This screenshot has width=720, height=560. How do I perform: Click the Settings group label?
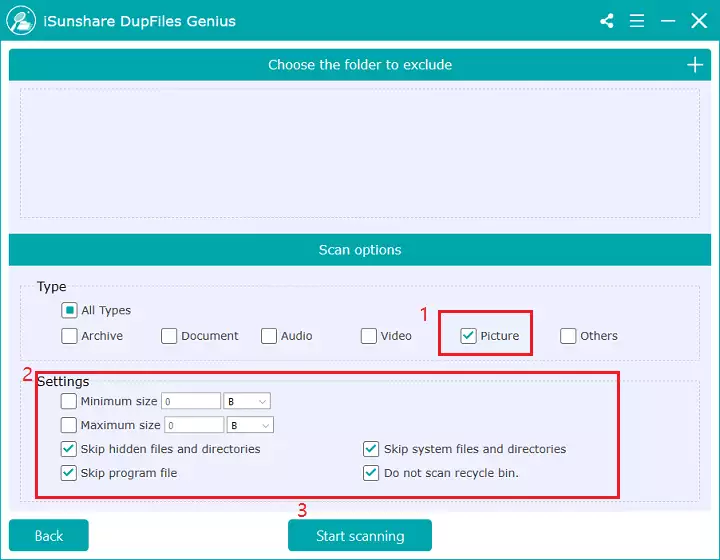(63, 381)
